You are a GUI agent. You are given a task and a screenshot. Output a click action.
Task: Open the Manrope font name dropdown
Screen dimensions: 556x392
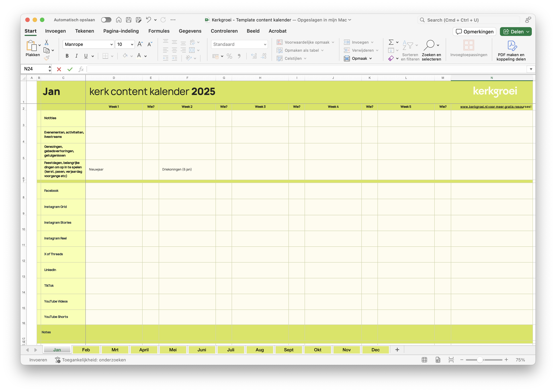point(111,44)
